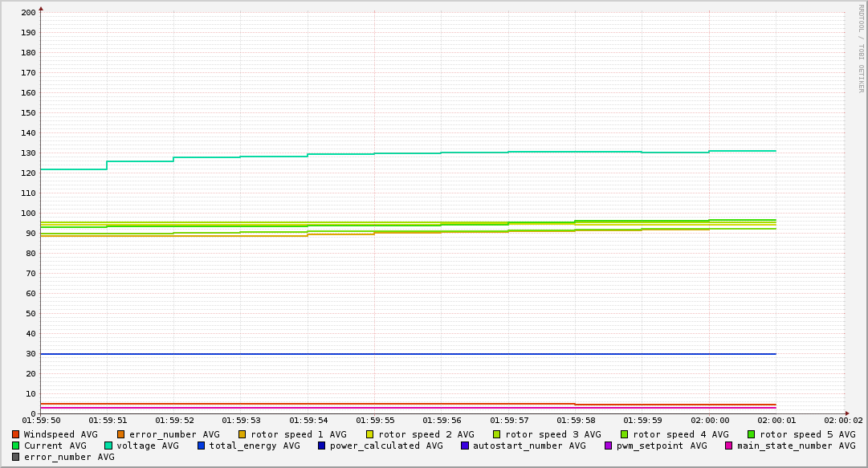Viewport: 868px width, 468px height.
Task: Click the red Windspeed AVG legend swatch
Action: 16,434
